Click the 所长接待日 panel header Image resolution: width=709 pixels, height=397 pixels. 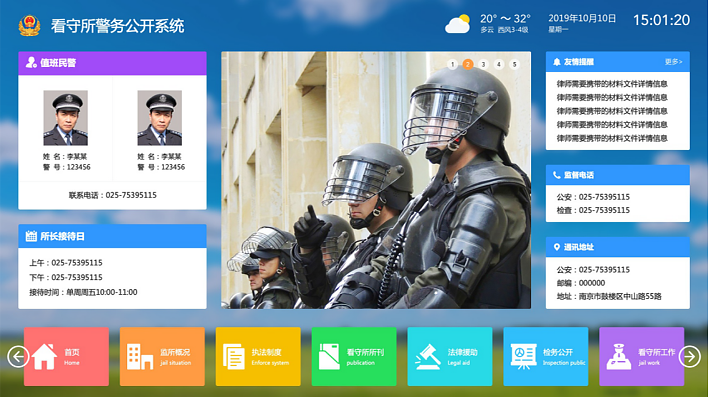(112, 236)
